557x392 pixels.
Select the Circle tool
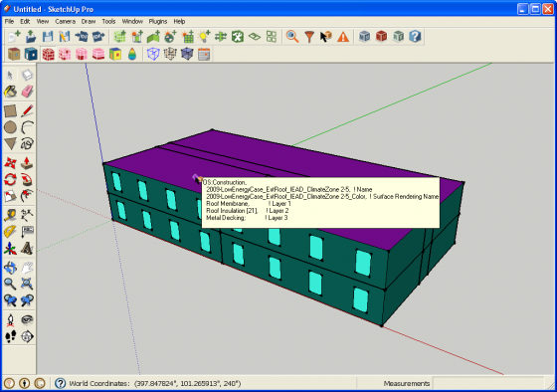tap(10, 127)
